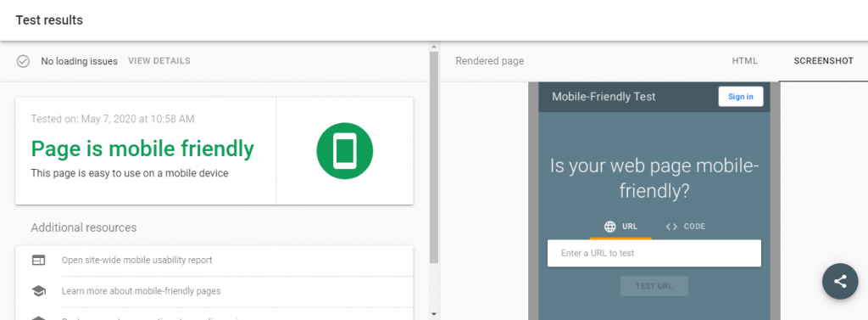Click the graduation cap learn more icon

point(38,290)
